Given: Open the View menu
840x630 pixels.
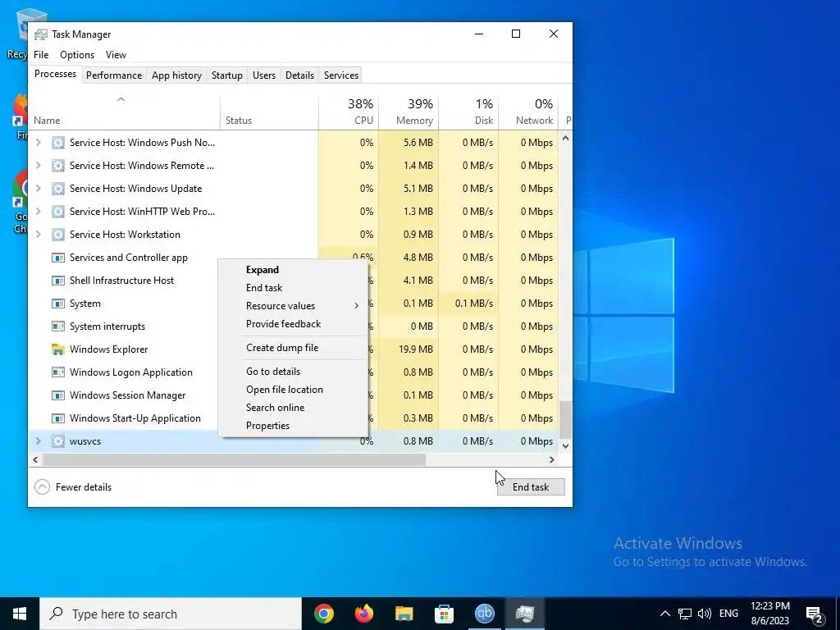Looking at the screenshot, I should click(x=116, y=55).
